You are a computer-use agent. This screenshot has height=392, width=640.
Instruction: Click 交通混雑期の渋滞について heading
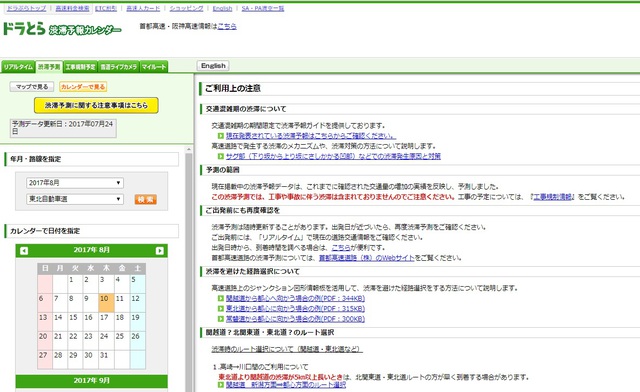point(246,109)
